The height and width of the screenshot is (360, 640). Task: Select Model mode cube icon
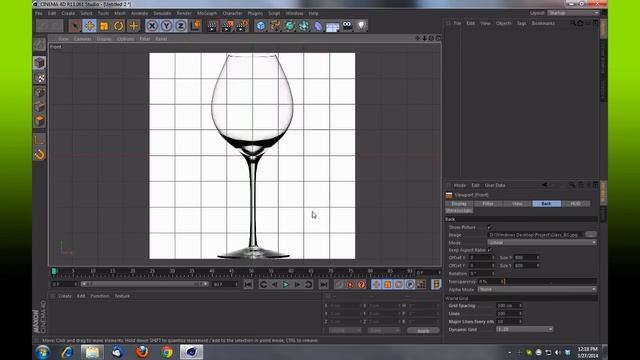pyautogui.click(x=40, y=63)
